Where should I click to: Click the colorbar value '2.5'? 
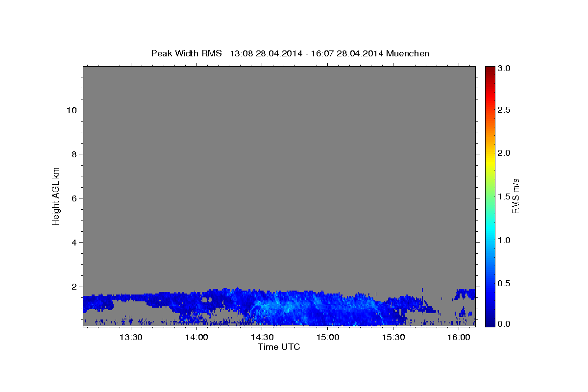[x=504, y=110]
